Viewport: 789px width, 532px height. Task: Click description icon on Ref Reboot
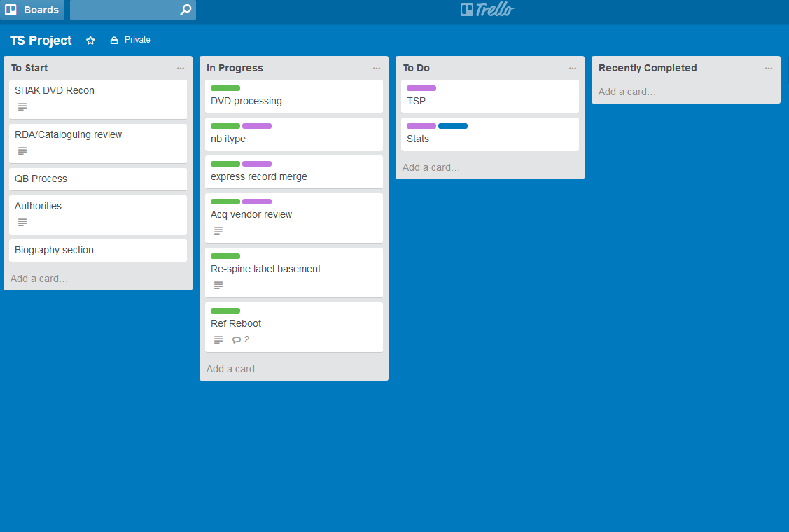click(x=218, y=339)
